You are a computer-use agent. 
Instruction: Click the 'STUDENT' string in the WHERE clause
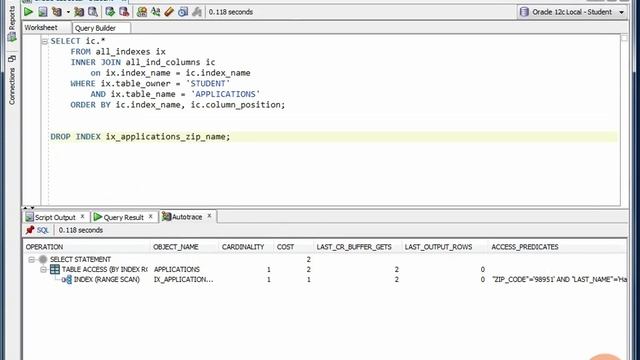[208, 84]
